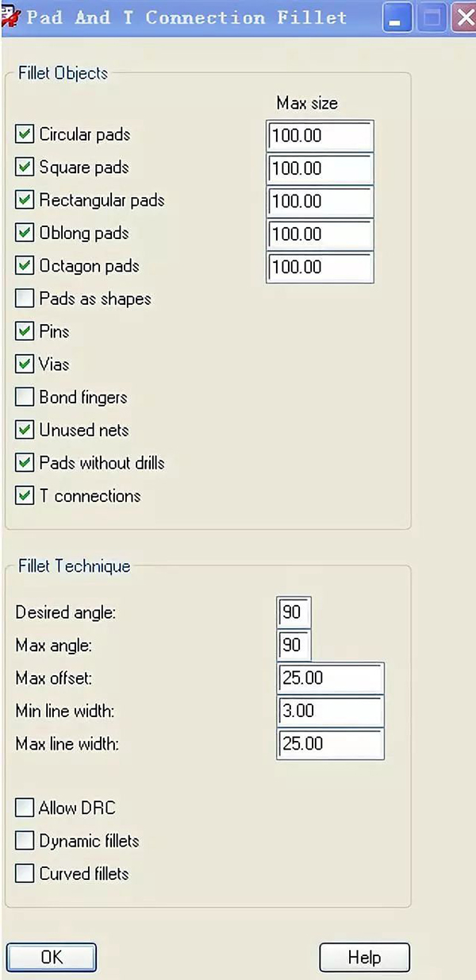The image size is (476, 980).
Task: Enable Pads as shapes checkbox
Action: pyautogui.click(x=25, y=299)
